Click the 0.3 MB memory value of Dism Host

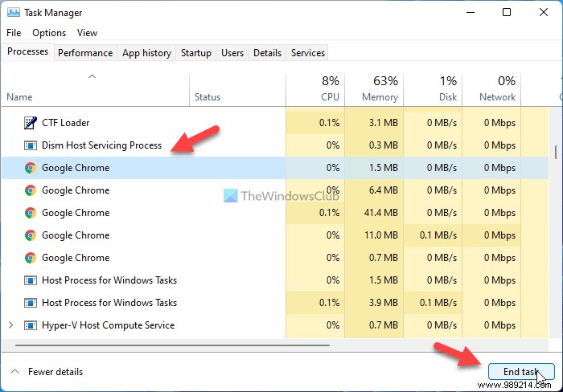[x=383, y=145]
